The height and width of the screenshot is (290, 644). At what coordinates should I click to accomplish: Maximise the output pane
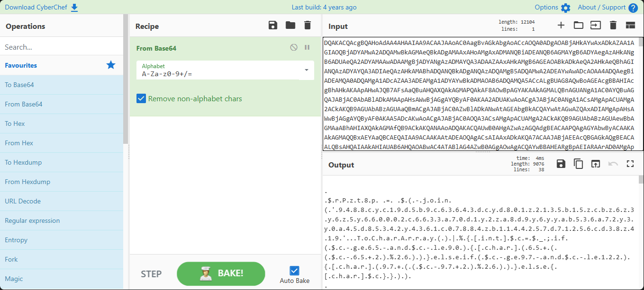point(630,164)
